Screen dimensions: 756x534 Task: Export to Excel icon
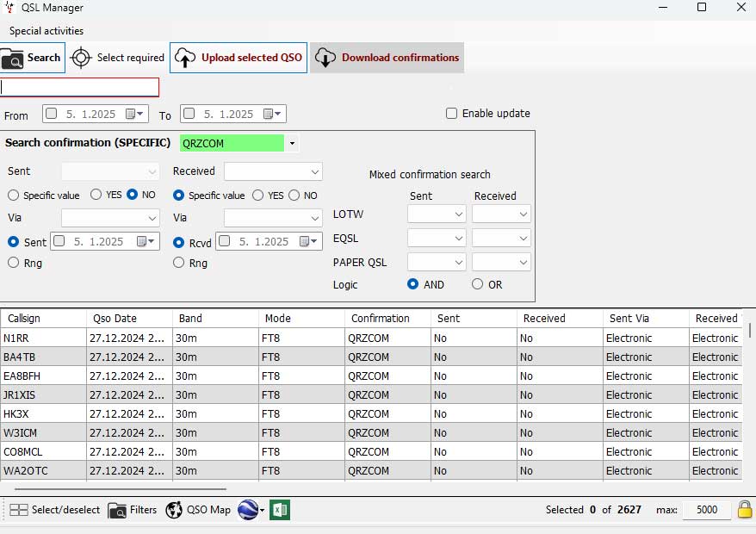[280, 510]
